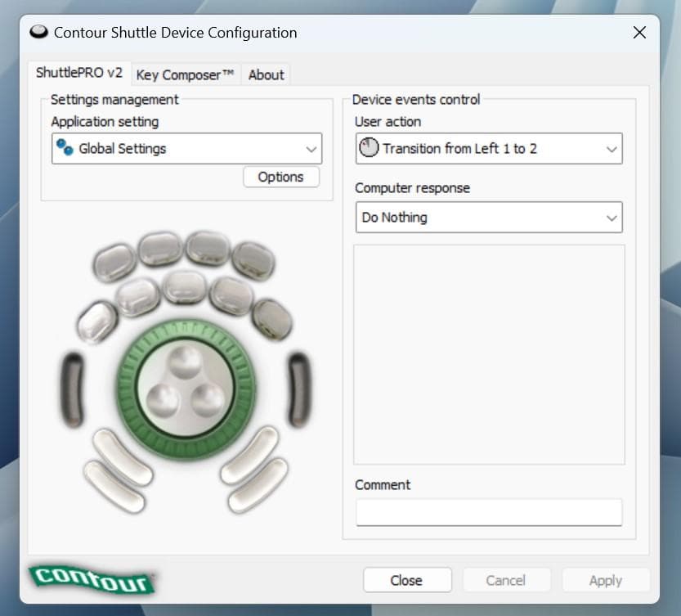Select the ShuttlePRO v2 tab

point(79,73)
